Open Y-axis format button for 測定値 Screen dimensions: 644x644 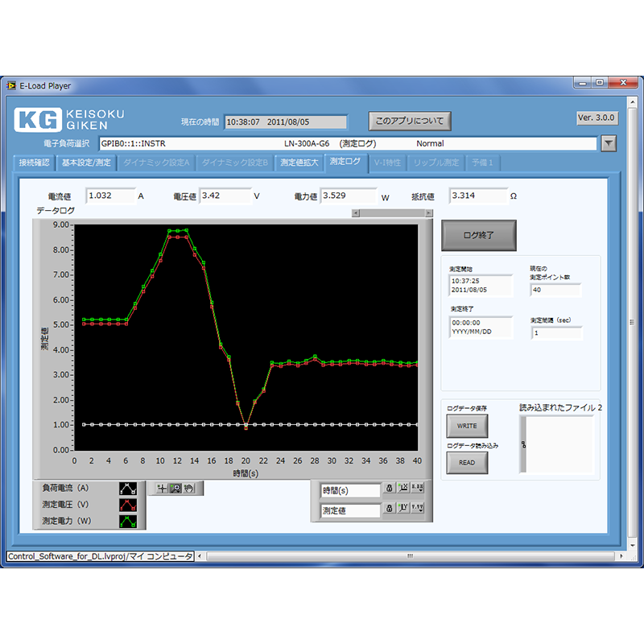pyautogui.click(x=417, y=508)
